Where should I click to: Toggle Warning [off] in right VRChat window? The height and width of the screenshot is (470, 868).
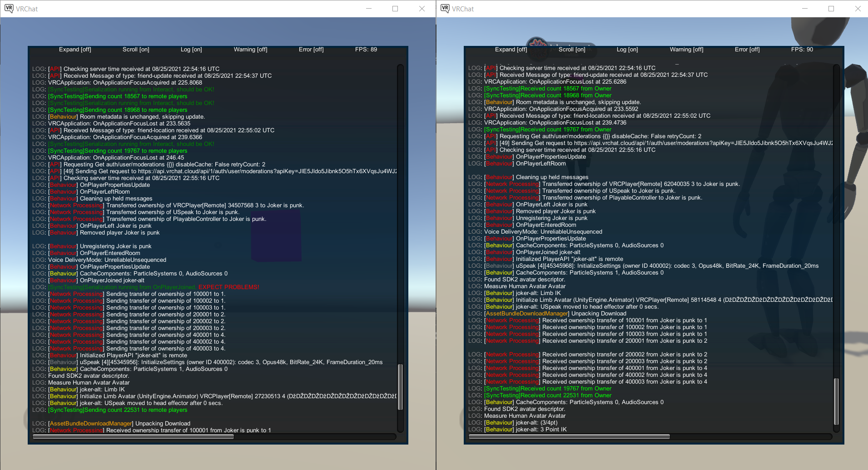click(x=686, y=50)
